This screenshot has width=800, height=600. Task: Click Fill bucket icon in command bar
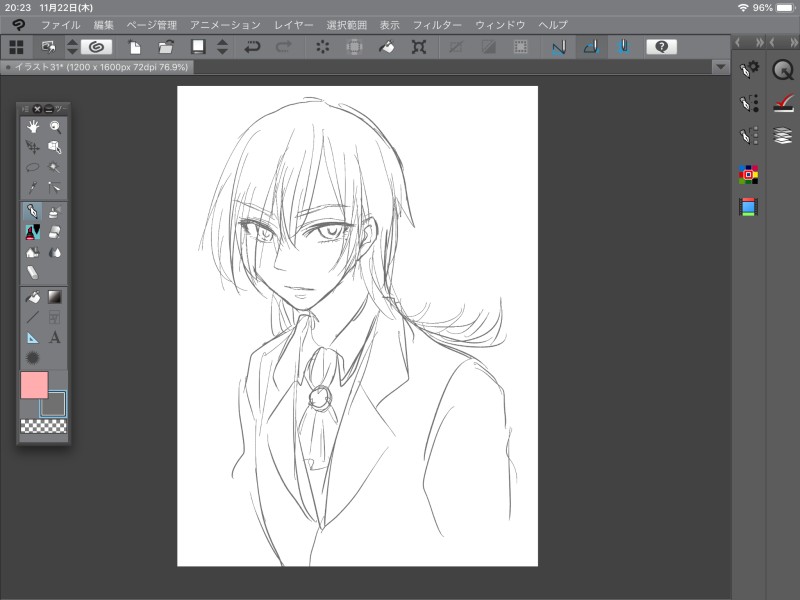click(x=386, y=47)
